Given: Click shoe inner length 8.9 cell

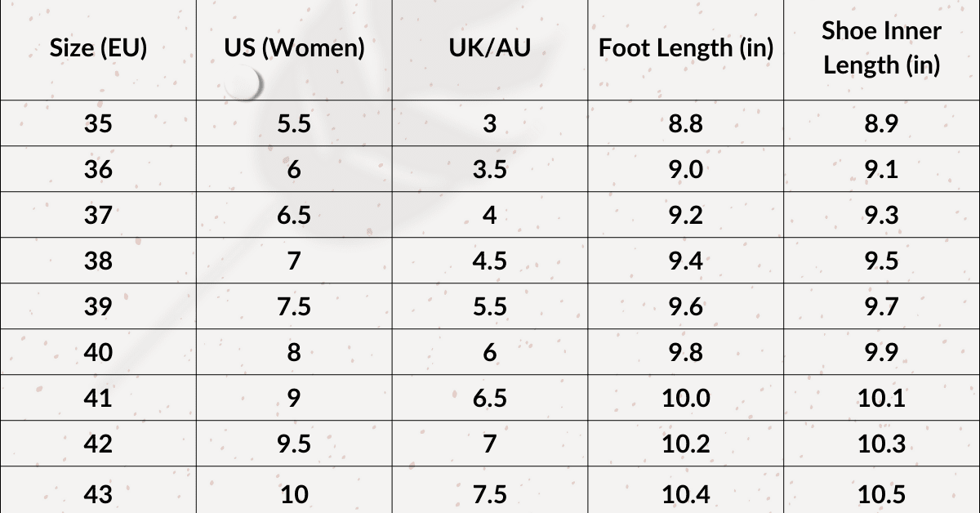Looking at the screenshot, I should [x=881, y=124].
